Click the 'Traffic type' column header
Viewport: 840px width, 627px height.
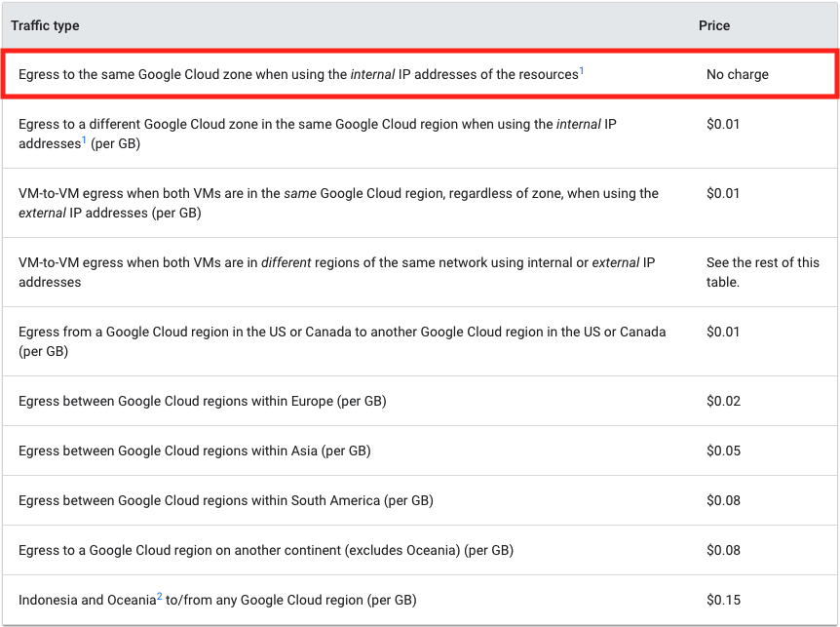pos(45,25)
